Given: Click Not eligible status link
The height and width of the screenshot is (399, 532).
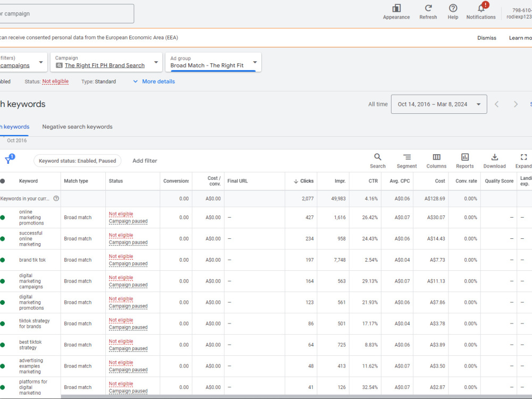Looking at the screenshot, I should coord(55,81).
